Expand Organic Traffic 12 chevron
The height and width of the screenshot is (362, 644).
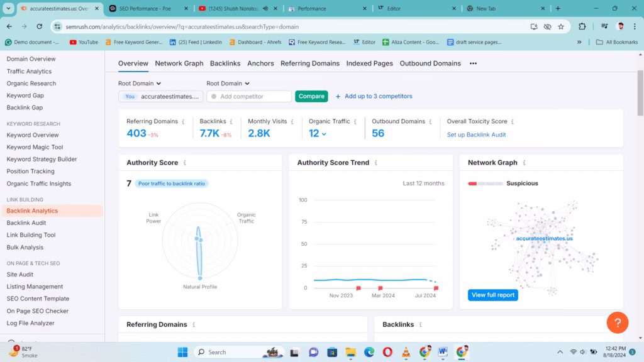click(x=324, y=134)
